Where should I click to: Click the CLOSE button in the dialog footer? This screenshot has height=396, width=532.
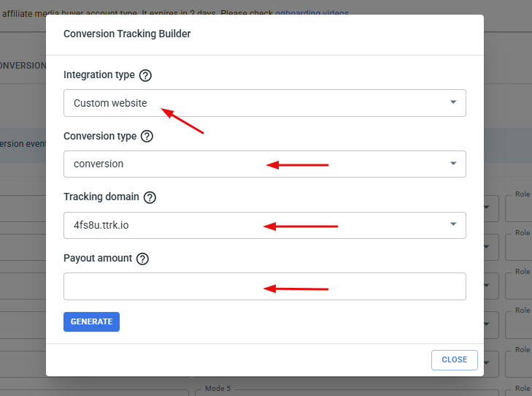click(454, 359)
